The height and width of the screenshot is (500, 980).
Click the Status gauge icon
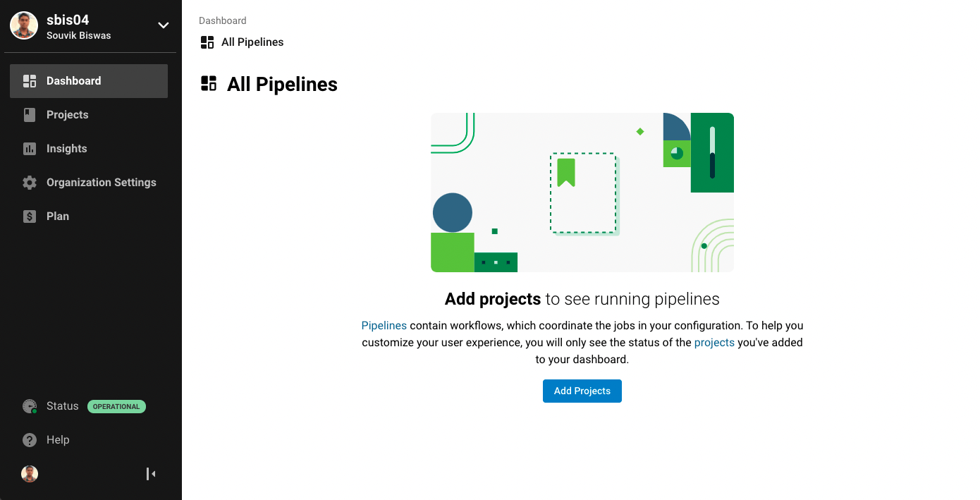click(x=30, y=406)
